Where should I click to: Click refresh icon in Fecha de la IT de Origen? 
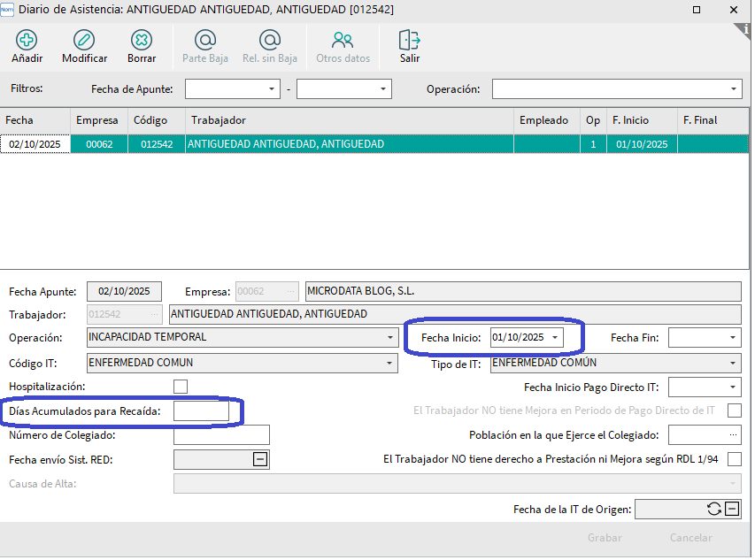click(x=714, y=509)
